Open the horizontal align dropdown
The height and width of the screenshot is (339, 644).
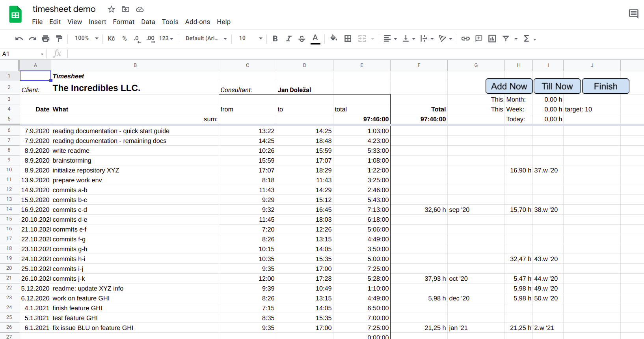point(390,39)
